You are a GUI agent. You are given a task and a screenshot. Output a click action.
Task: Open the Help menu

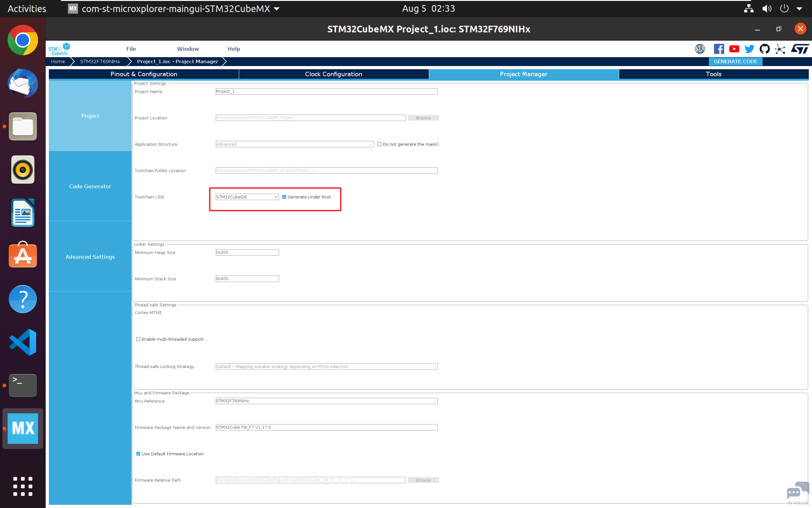(234, 49)
